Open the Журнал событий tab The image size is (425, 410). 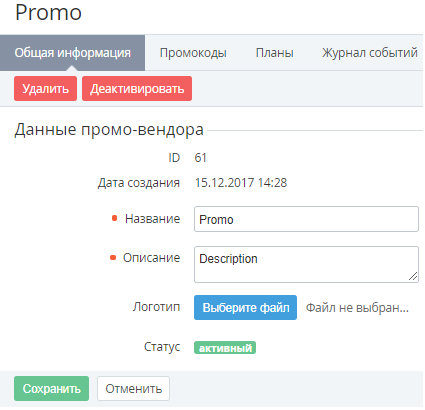point(369,53)
